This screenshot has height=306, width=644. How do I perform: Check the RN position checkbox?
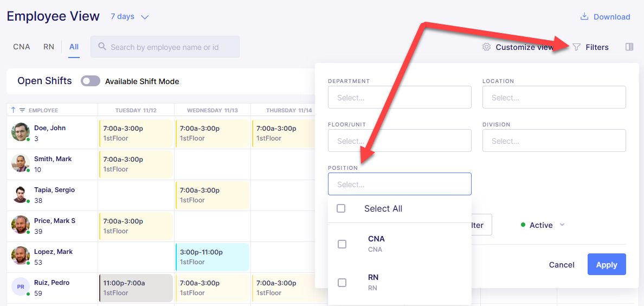pyautogui.click(x=342, y=283)
